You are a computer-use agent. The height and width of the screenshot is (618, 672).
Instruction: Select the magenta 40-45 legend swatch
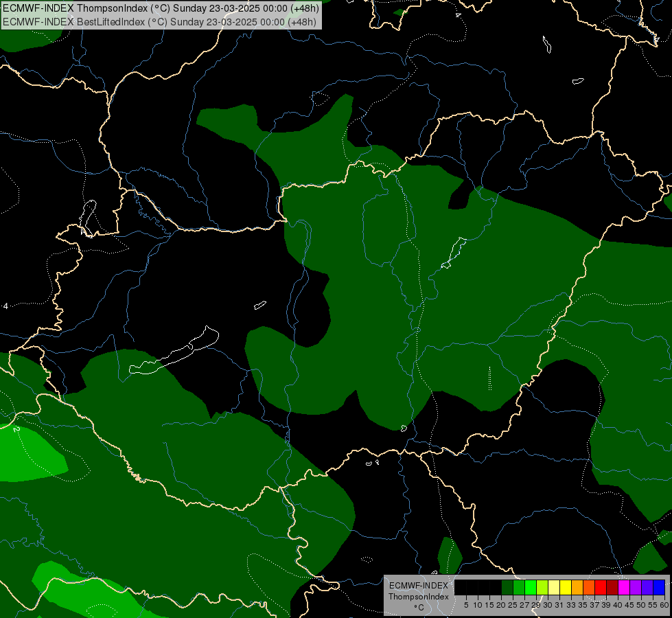click(x=624, y=587)
